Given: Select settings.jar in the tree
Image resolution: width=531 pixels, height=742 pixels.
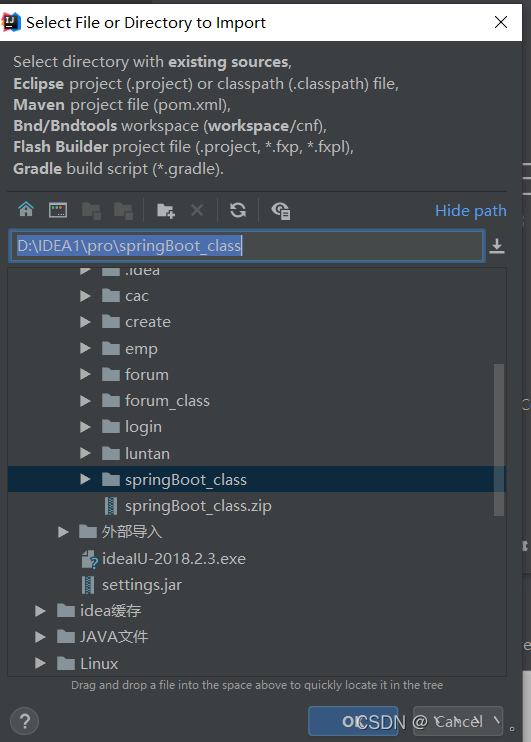Looking at the screenshot, I should 132,585.
